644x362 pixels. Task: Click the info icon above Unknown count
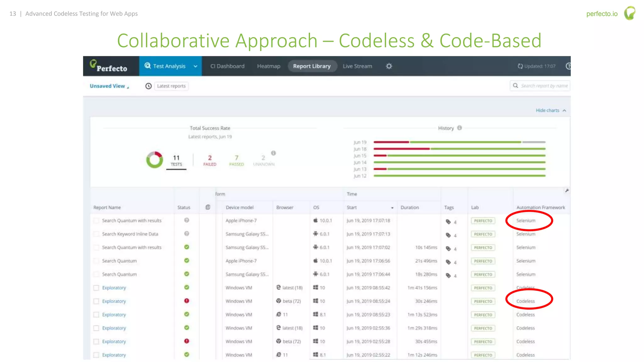[274, 153]
